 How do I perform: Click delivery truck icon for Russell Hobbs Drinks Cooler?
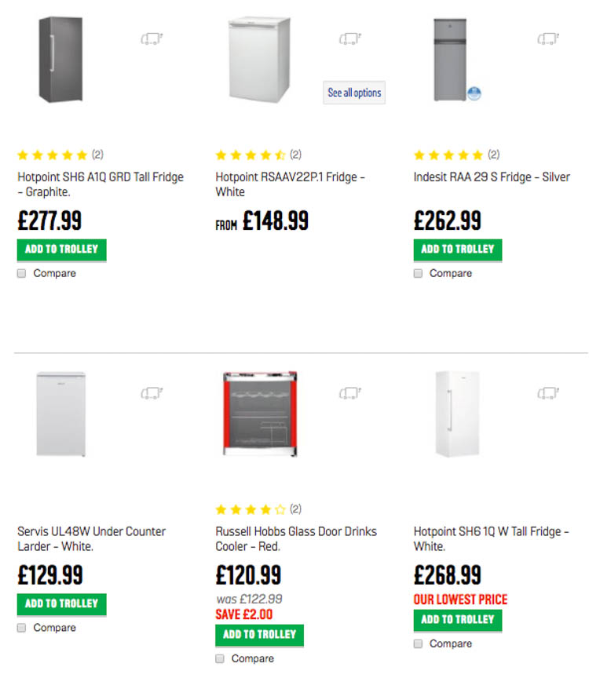tap(349, 392)
